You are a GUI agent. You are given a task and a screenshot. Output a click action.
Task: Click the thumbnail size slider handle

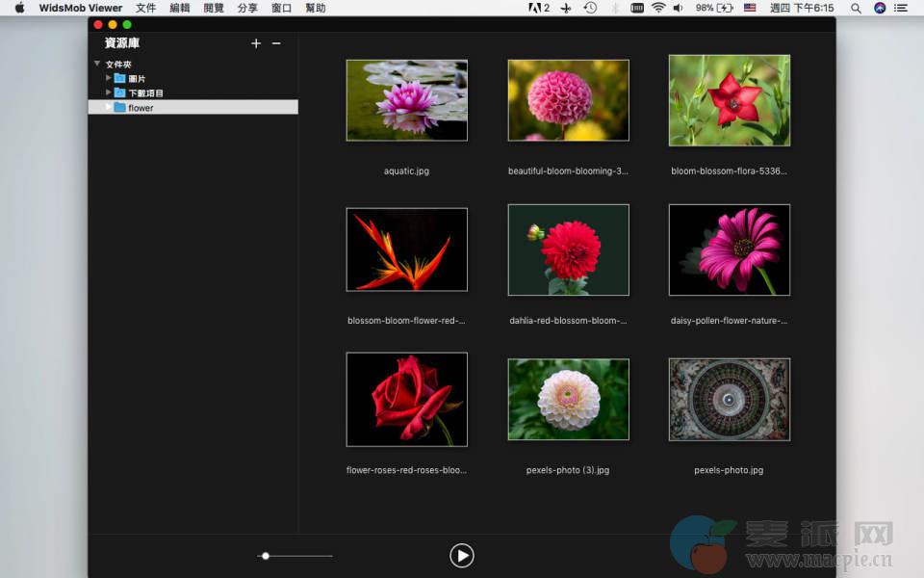tap(266, 556)
